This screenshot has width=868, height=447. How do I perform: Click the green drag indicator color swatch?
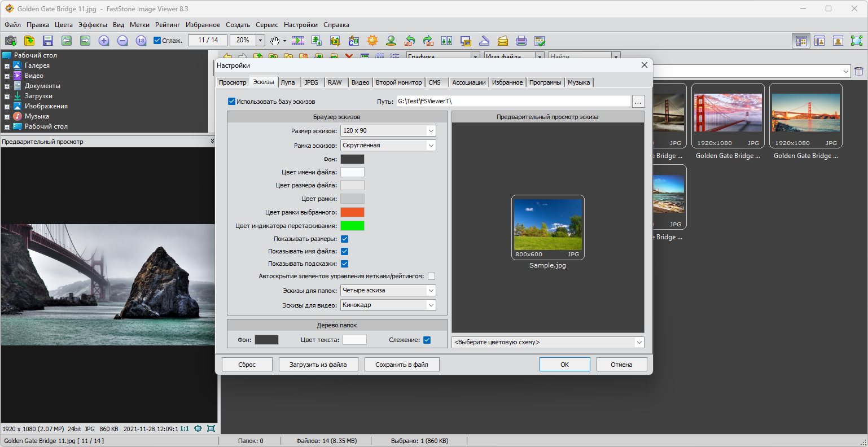point(352,226)
